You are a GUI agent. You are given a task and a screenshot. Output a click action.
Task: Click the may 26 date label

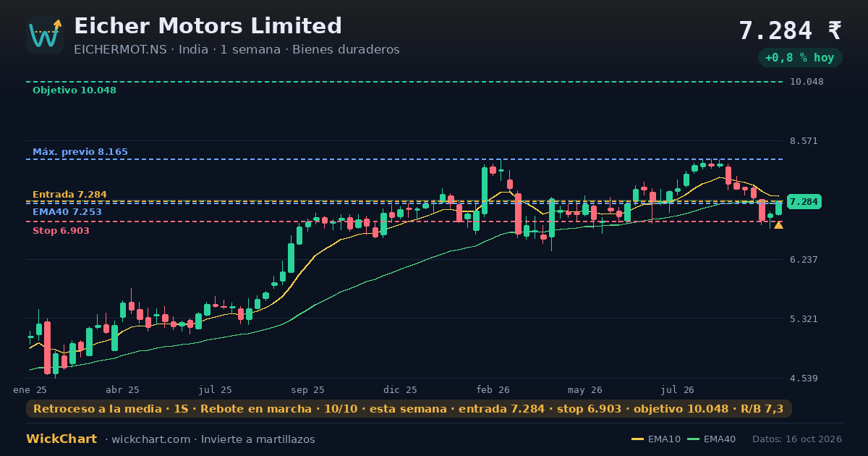tap(585, 389)
